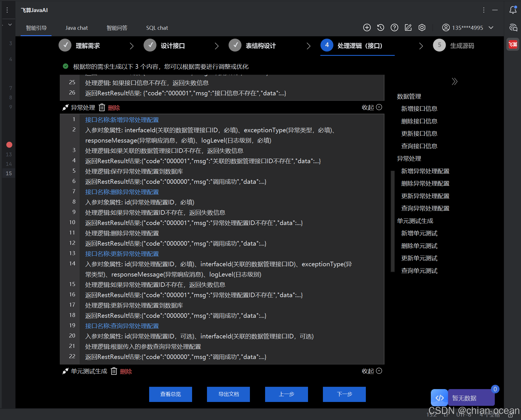Image resolution: width=521 pixels, height=420 pixels.
Task: Switch to the SQL chat tab
Action: pyautogui.click(x=157, y=28)
